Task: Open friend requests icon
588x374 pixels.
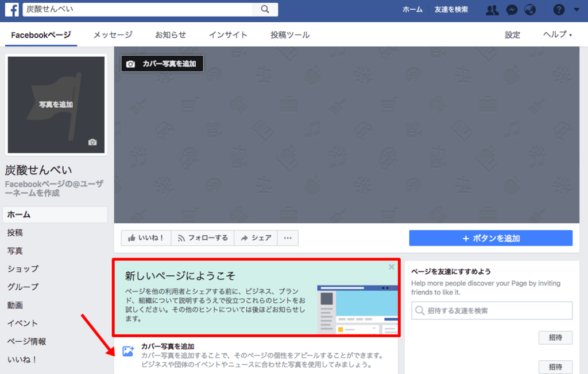Action: point(492,10)
